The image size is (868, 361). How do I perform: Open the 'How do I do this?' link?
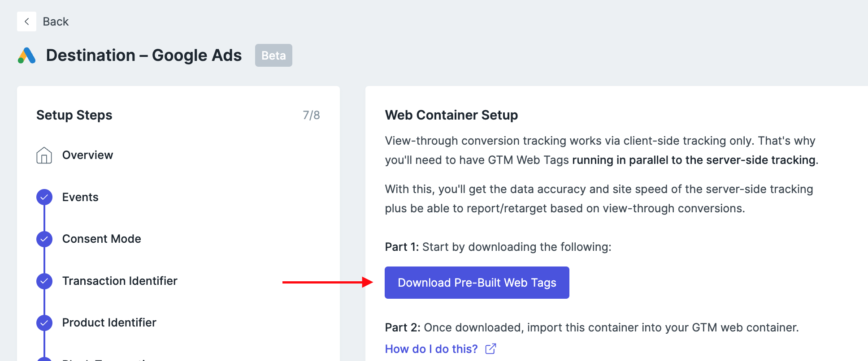click(431, 349)
